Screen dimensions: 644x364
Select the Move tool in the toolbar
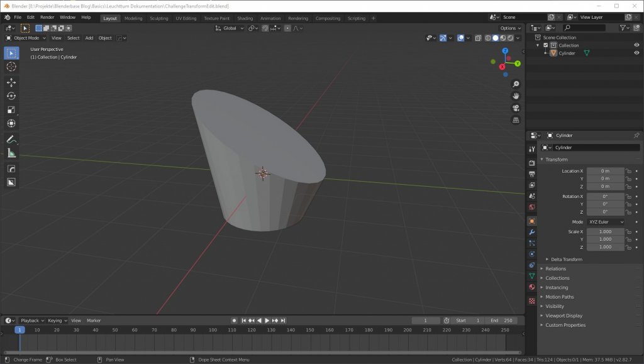pyautogui.click(x=11, y=82)
